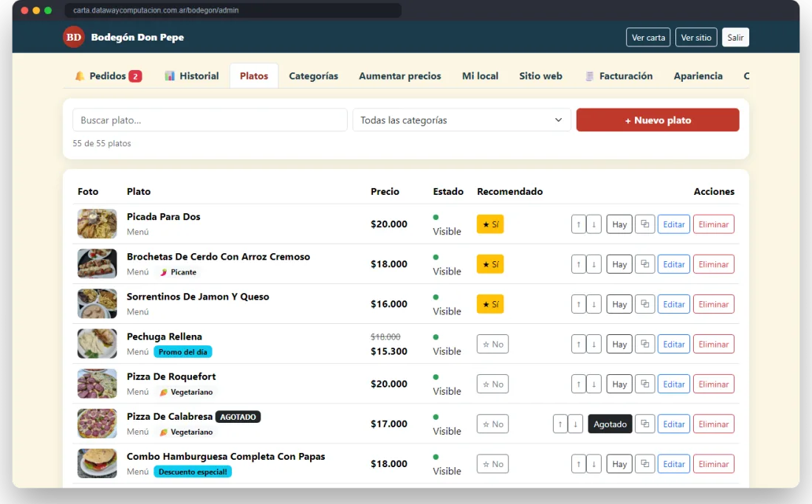Delete the Pizza De Roquefort dish
The height and width of the screenshot is (504, 812).
pyautogui.click(x=714, y=384)
